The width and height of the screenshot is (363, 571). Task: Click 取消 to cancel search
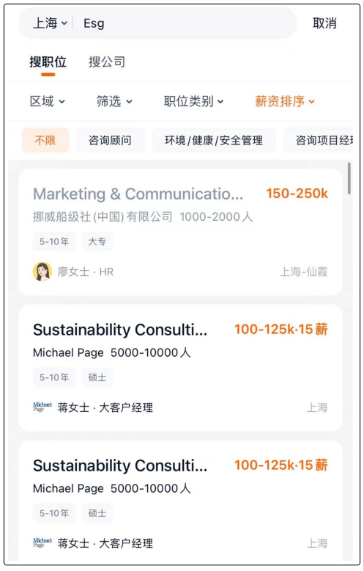tap(324, 23)
